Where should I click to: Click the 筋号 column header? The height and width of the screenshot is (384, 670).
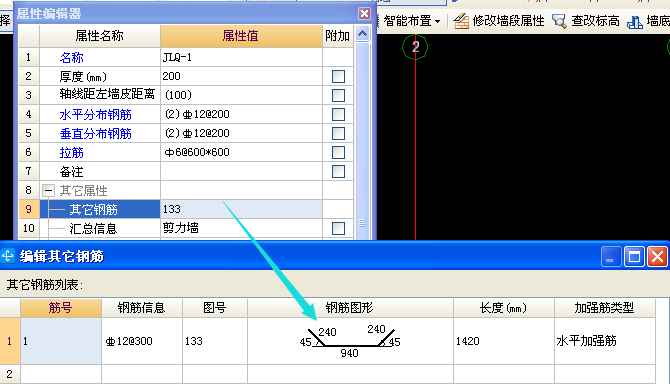(61, 308)
